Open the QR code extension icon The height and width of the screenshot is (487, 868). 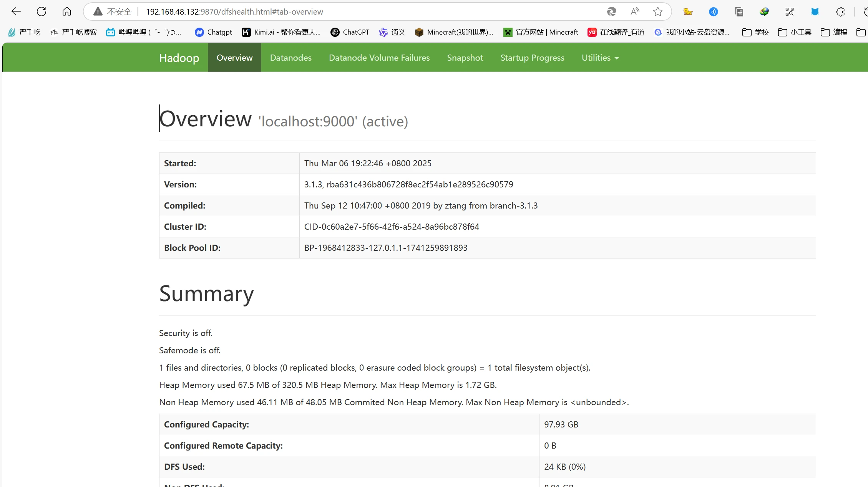tap(789, 12)
